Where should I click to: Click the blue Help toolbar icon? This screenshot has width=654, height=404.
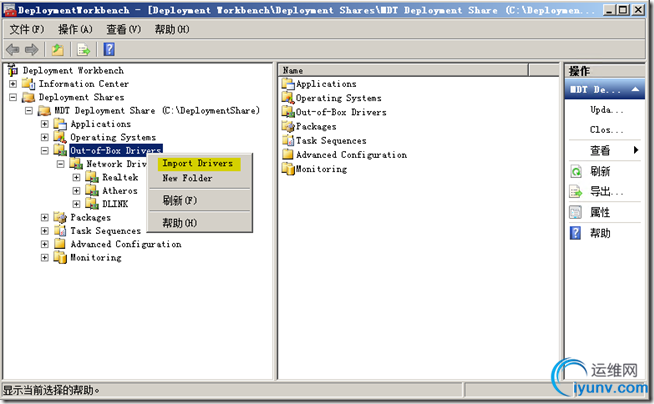tap(109, 50)
